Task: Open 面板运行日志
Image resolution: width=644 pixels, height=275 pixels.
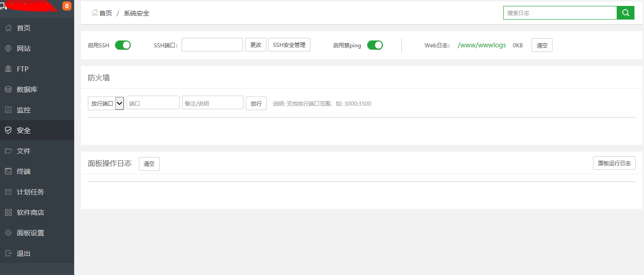Action: (x=614, y=163)
